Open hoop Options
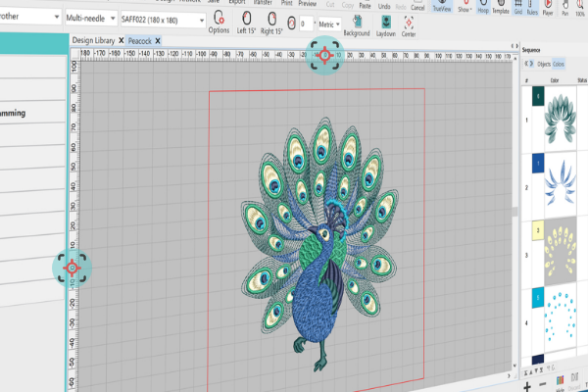The width and height of the screenshot is (588, 392). coord(219,22)
